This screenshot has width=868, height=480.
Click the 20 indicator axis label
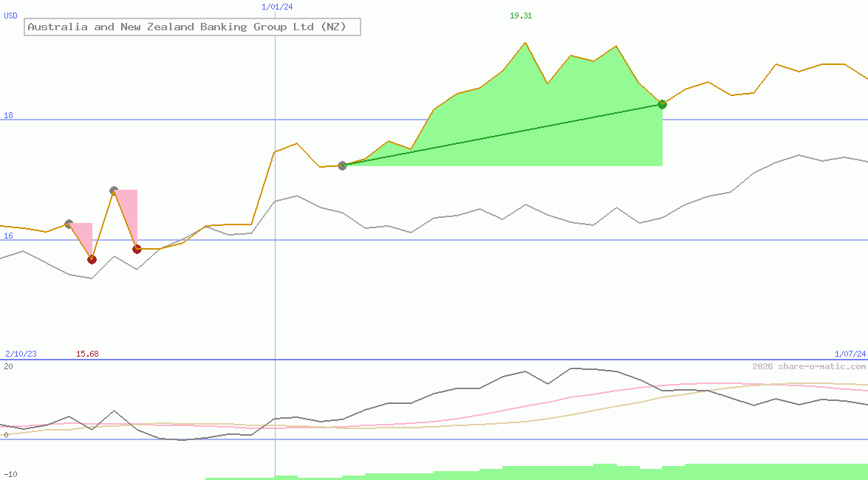point(8,366)
